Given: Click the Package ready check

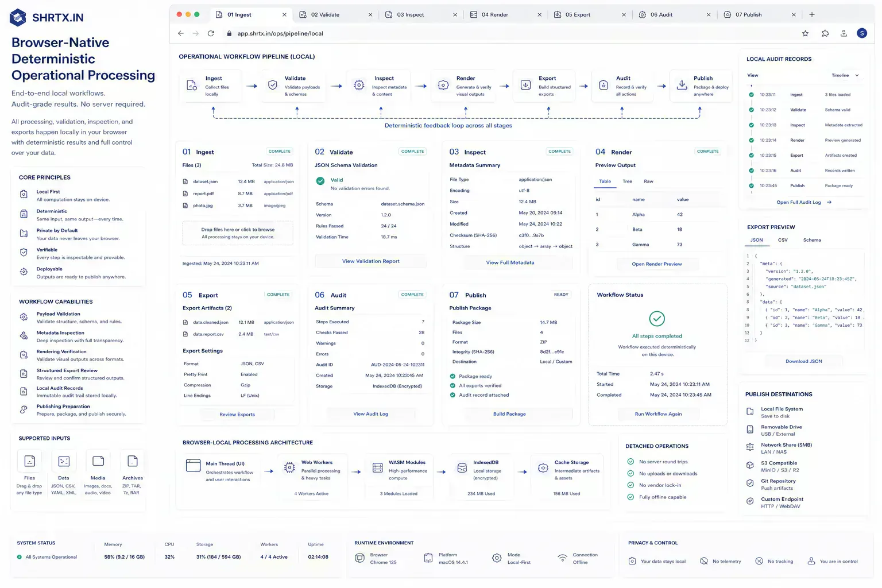Looking at the screenshot, I should (x=452, y=376).
